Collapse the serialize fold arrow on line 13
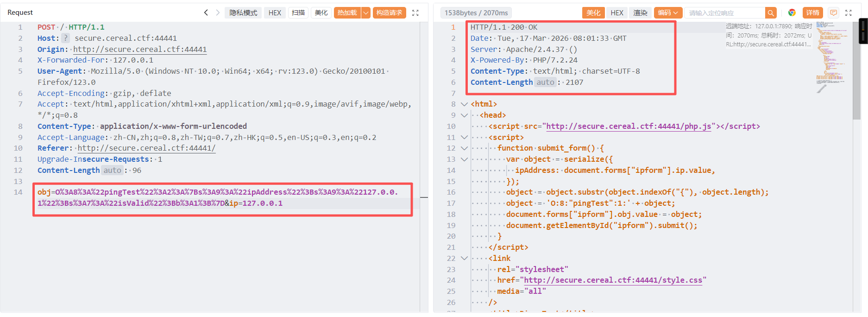The height and width of the screenshot is (317, 868). pos(464,159)
